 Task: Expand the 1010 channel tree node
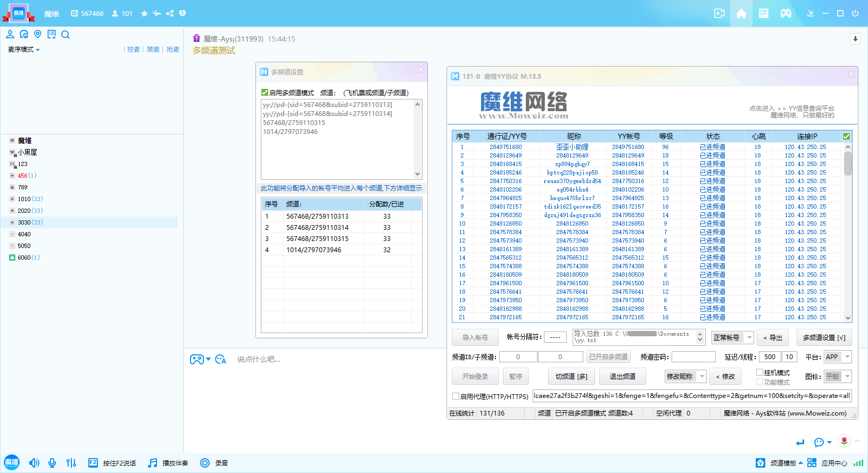click(x=12, y=199)
